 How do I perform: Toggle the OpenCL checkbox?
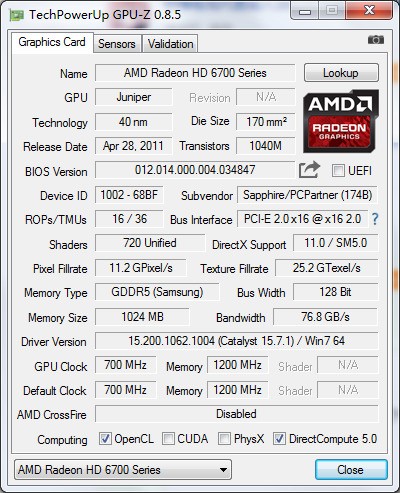(x=105, y=439)
